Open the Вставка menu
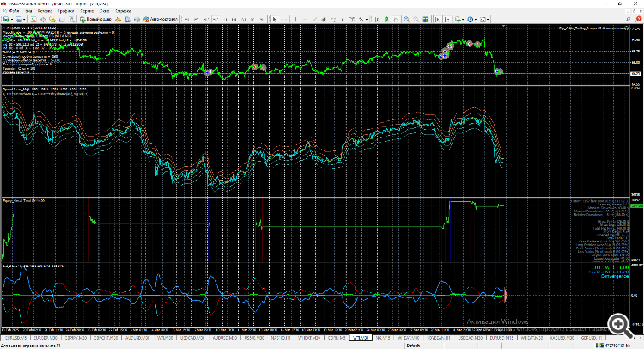The width and height of the screenshot is (644, 349). point(45,11)
